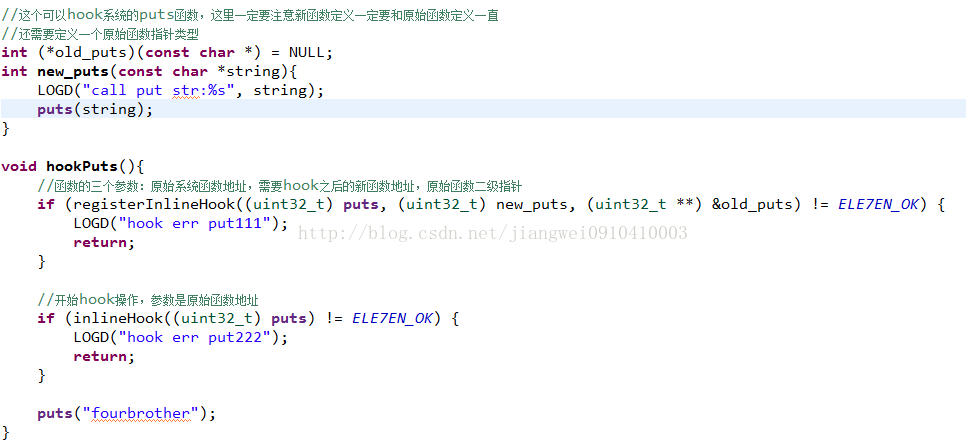Click the "LOGD" call logging "call put str"
Screen dimensions: 966x445
55,91
